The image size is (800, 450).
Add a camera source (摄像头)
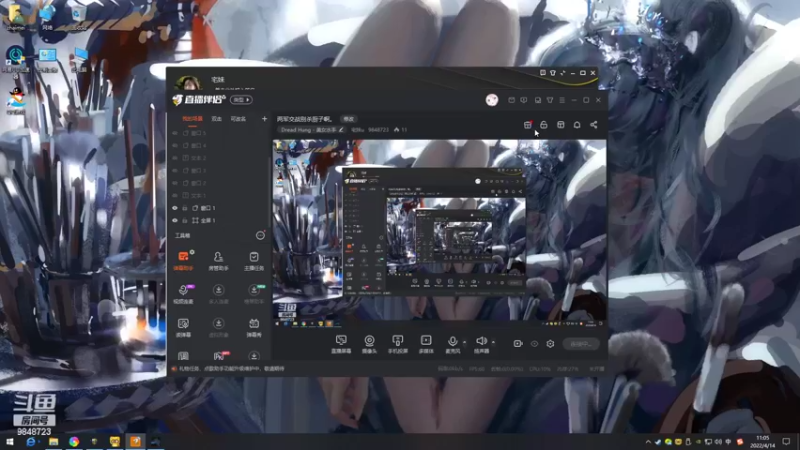click(369, 344)
